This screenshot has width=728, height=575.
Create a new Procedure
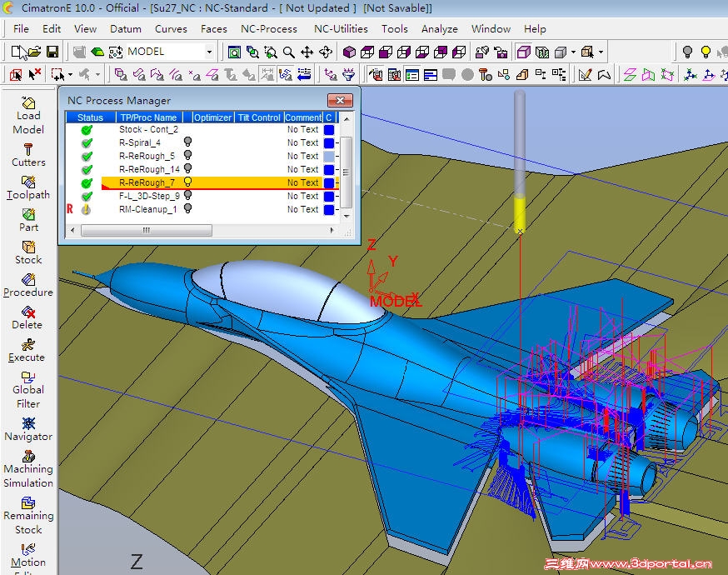28,280
